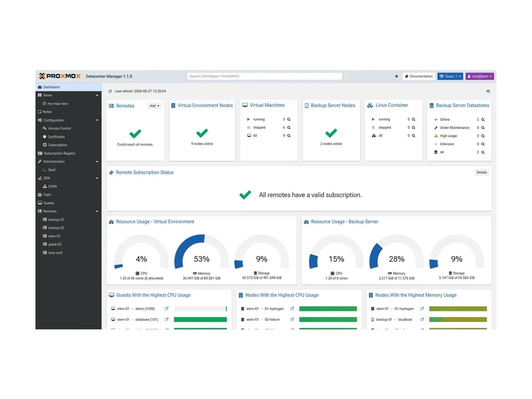Search stopped virtual machines magnifier icon
This screenshot has height=399, width=532.
[x=289, y=128]
